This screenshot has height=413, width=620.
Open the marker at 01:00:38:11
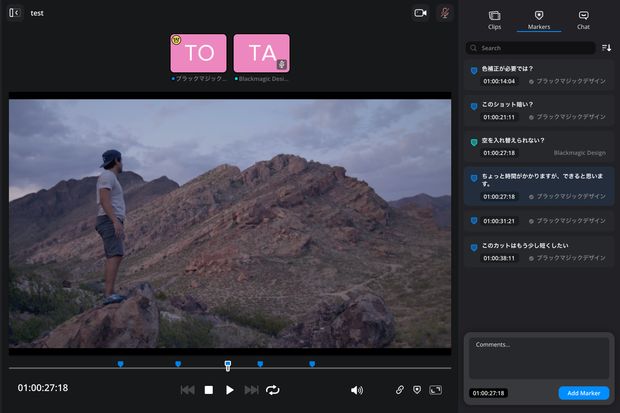[540, 251]
